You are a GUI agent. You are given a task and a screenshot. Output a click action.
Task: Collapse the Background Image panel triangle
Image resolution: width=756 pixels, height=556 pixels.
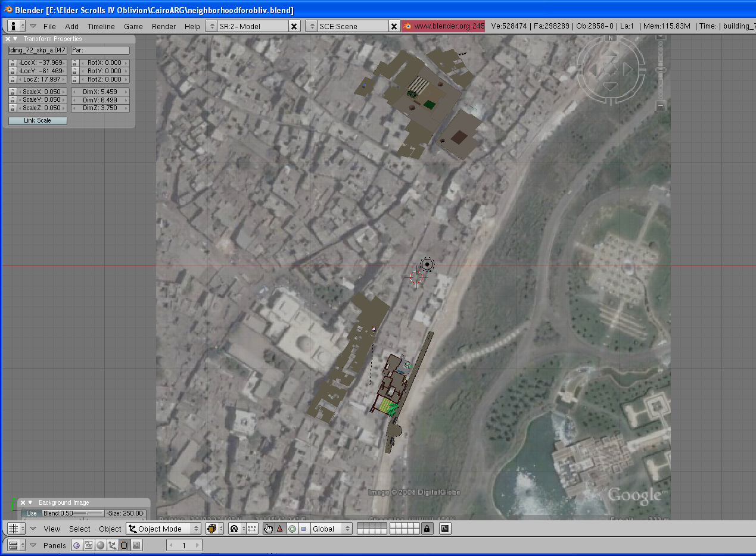tap(30, 502)
